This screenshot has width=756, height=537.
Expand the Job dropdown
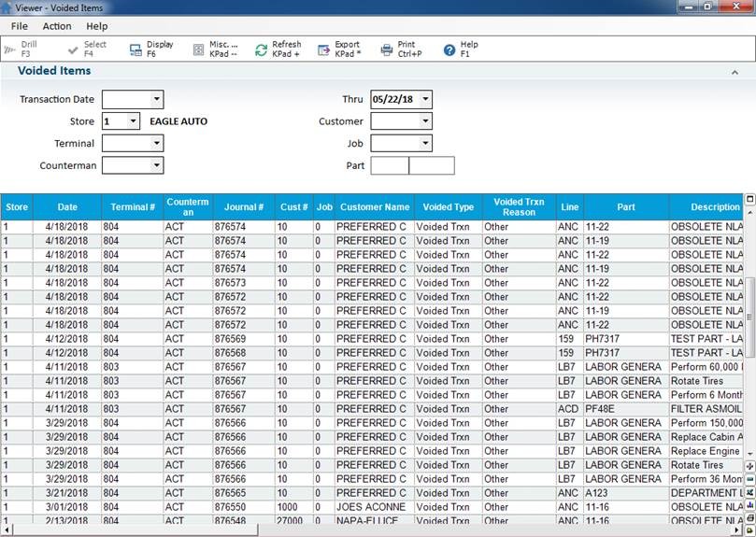pos(425,143)
